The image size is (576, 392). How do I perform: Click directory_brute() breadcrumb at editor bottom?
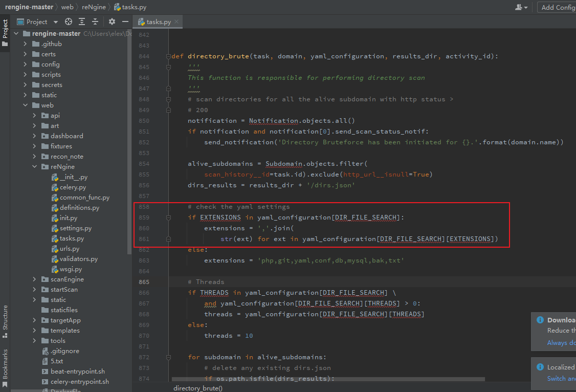198,388
